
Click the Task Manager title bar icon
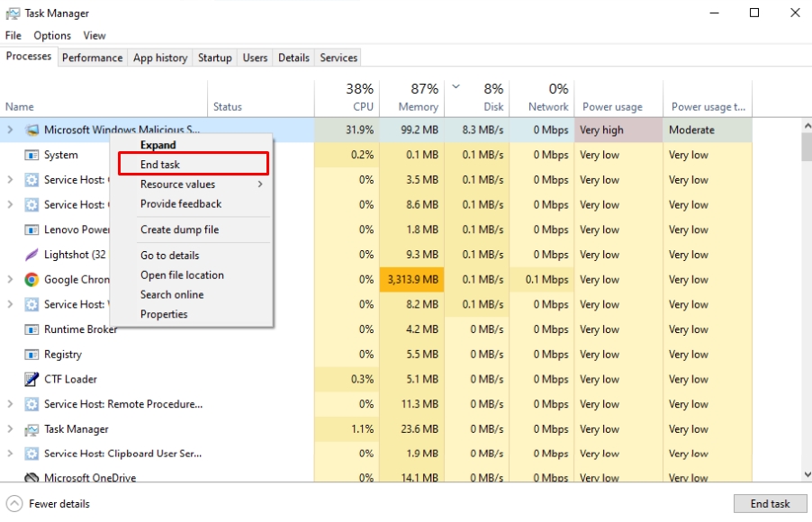[x=13, y=13]
